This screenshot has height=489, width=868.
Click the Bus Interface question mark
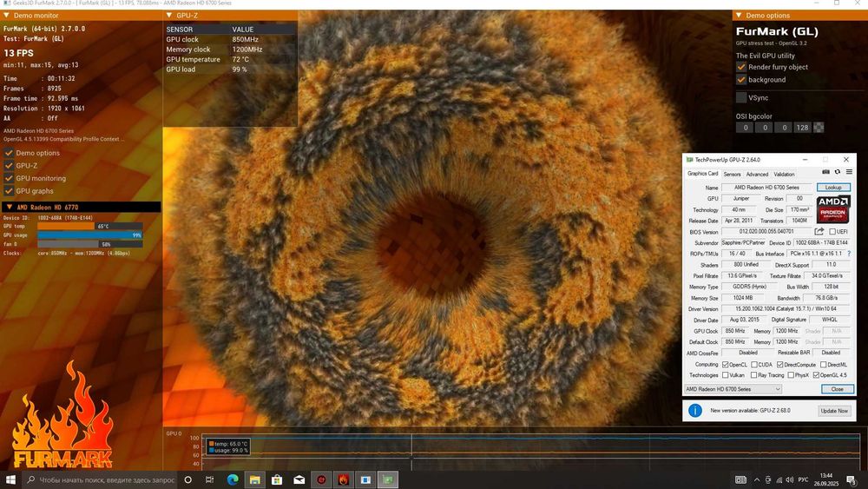[849, 254]
